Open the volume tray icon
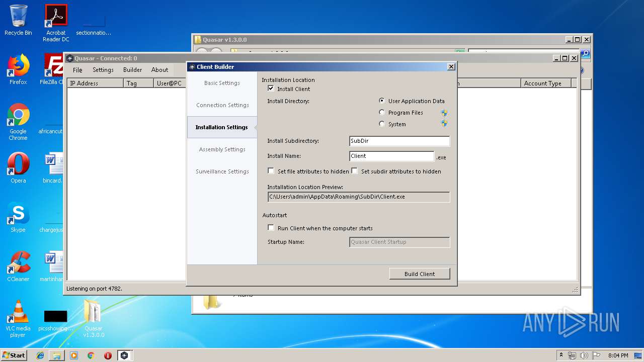644x362 pixels. pos(584,355)
